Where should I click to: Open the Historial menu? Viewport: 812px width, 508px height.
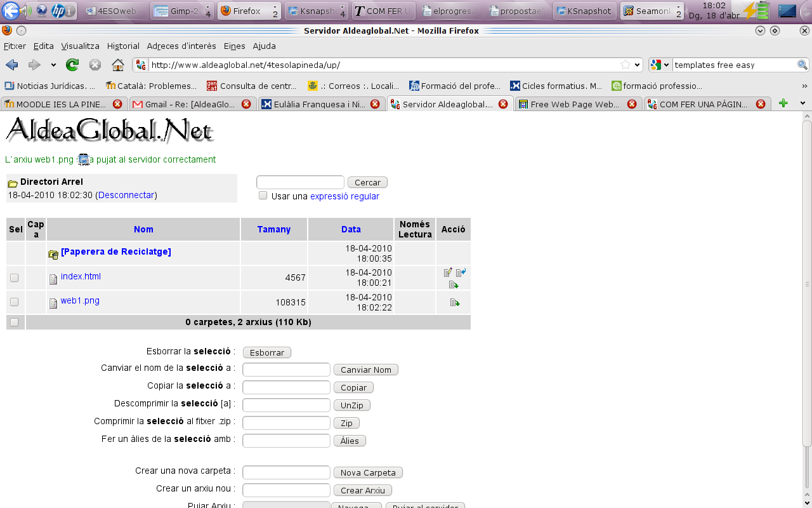pyautogui.click(x=123, y=46)
